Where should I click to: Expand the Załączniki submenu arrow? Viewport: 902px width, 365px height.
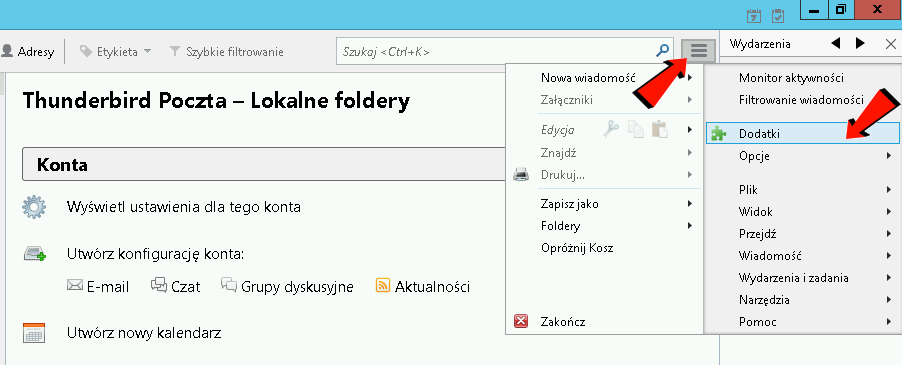[x=689, y=100]
